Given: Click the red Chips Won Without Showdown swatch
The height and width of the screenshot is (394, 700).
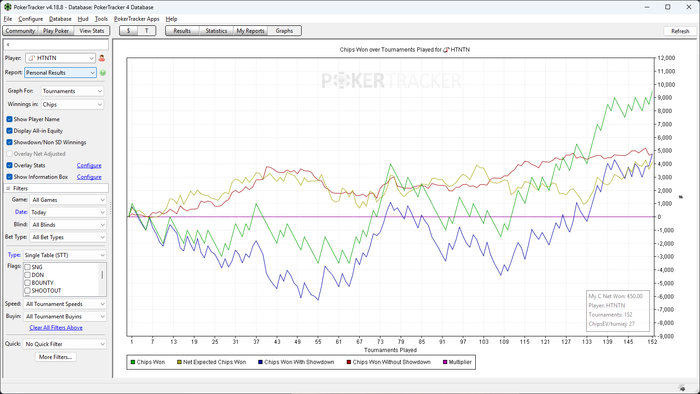Looking at the screenshot, I should tap(349, 362).
